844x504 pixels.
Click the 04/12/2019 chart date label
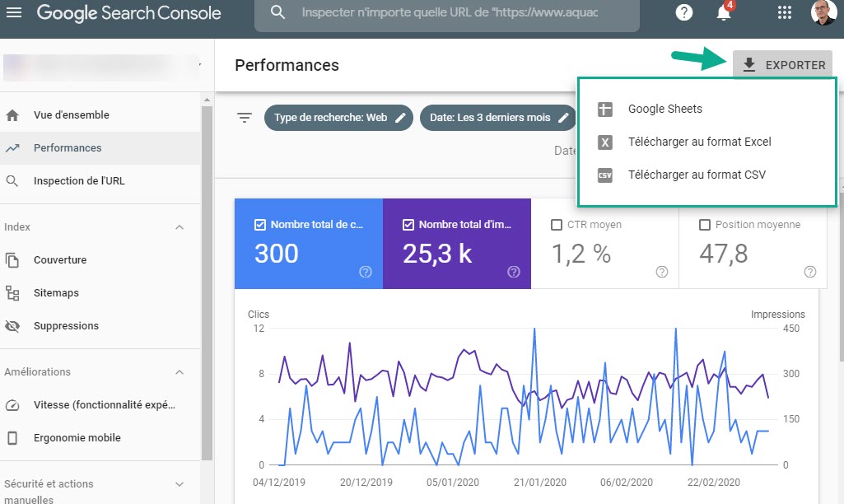(279, 483)
